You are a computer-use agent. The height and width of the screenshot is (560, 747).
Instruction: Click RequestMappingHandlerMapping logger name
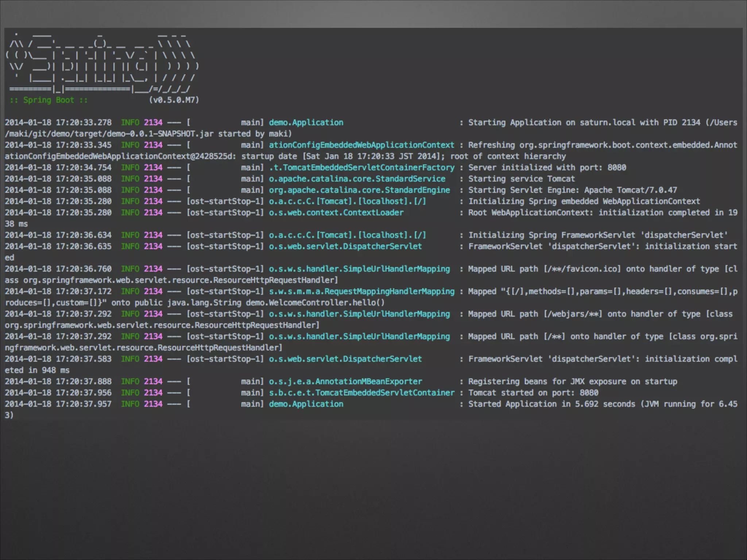point(361,292)
